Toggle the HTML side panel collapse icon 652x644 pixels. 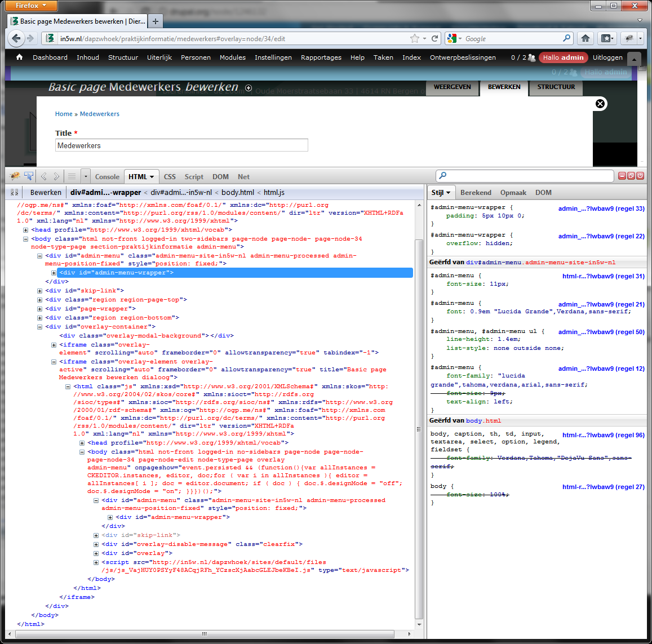tap(15, 192)
